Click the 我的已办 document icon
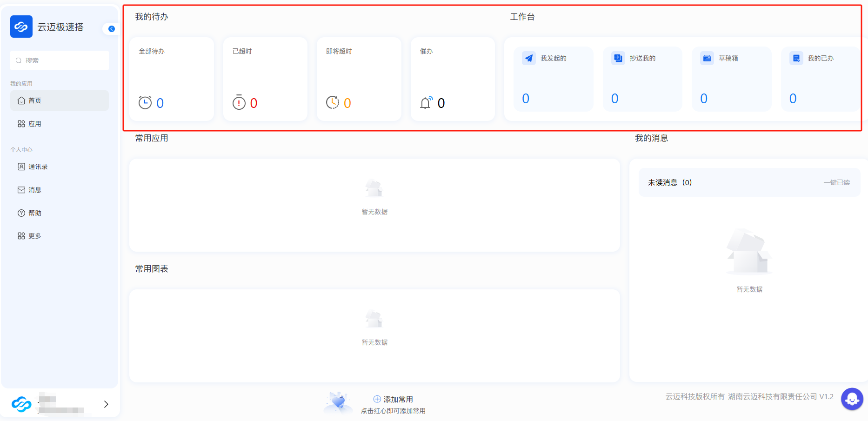868x421 pixels. (x=796, y=58)
